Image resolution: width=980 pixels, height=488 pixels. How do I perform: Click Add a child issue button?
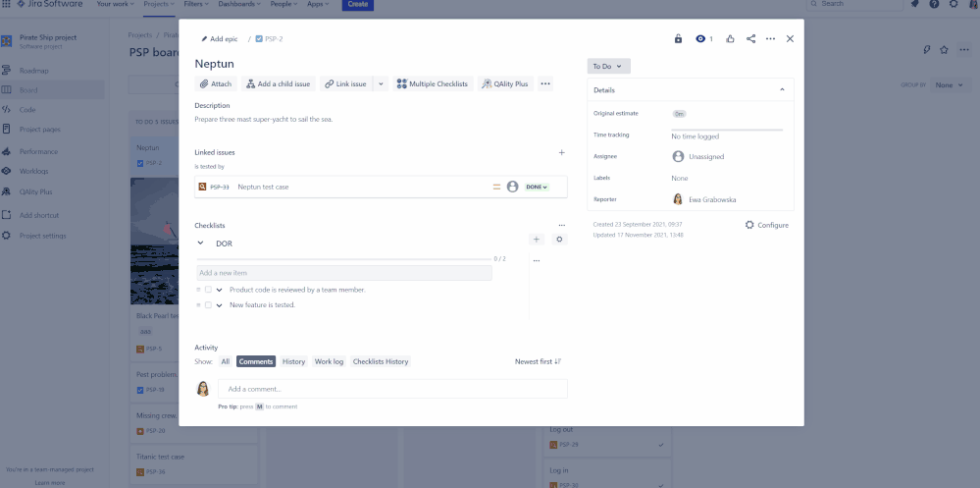[x=279, y=83]
